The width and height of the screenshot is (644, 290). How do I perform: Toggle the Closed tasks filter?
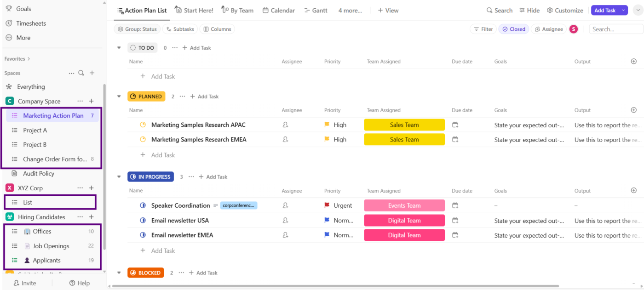(x=513, y=28)
